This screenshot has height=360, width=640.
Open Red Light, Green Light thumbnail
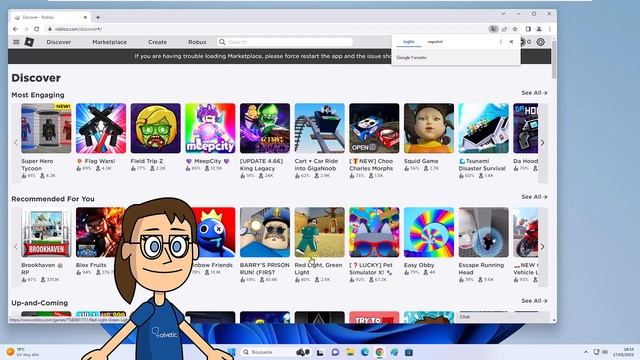(x=320, y=232)
